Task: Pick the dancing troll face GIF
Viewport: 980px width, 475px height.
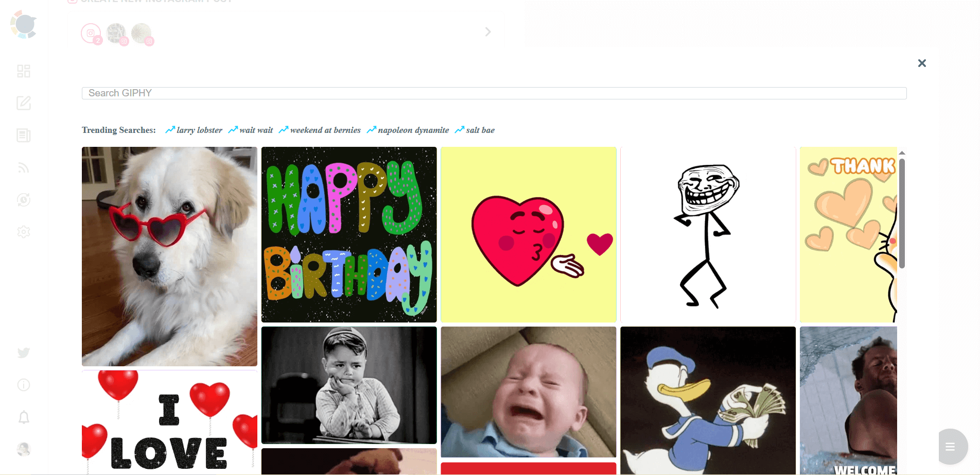Action: 708,234
